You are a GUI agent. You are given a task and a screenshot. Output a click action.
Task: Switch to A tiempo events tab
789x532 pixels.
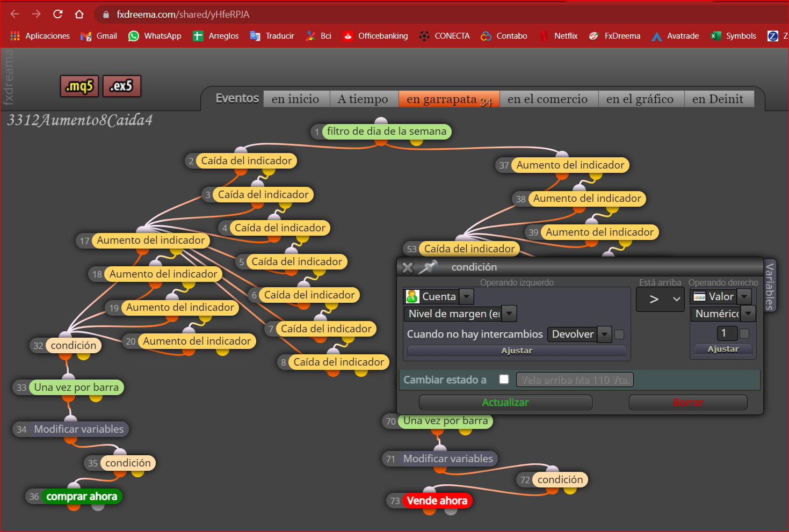(363, 99)
